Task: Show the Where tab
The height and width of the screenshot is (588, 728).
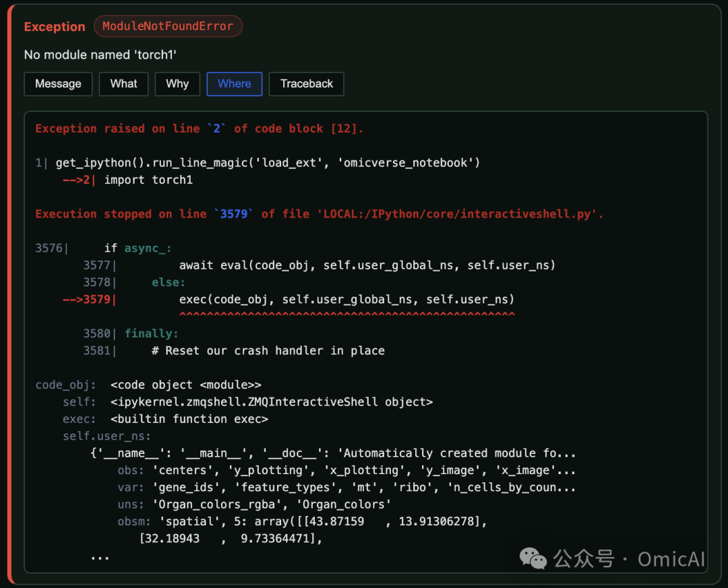Action: click(235, 84)
